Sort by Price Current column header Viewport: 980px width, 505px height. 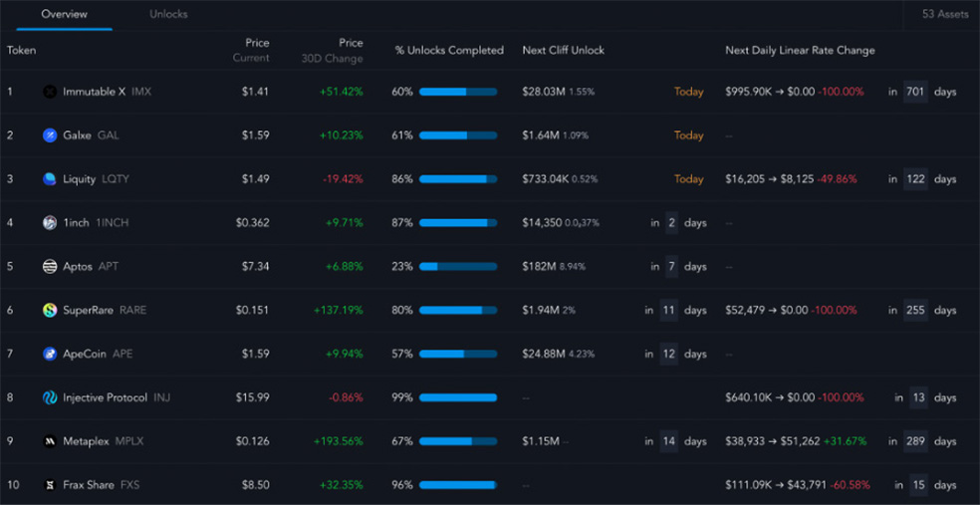[251, 51]
